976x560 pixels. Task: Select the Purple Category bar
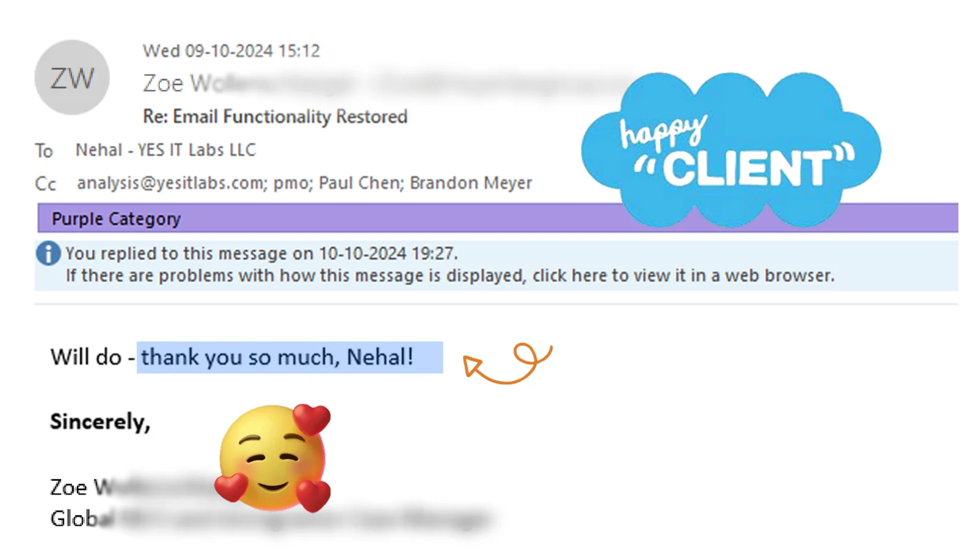pyautogui.click(x=498, y=218)
